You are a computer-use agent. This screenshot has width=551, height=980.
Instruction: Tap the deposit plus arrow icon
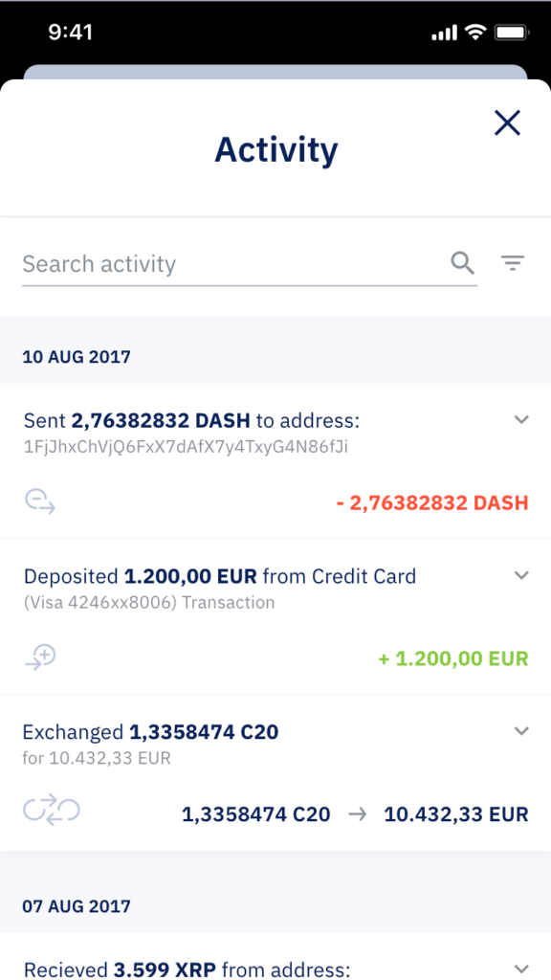click(40, 657)
